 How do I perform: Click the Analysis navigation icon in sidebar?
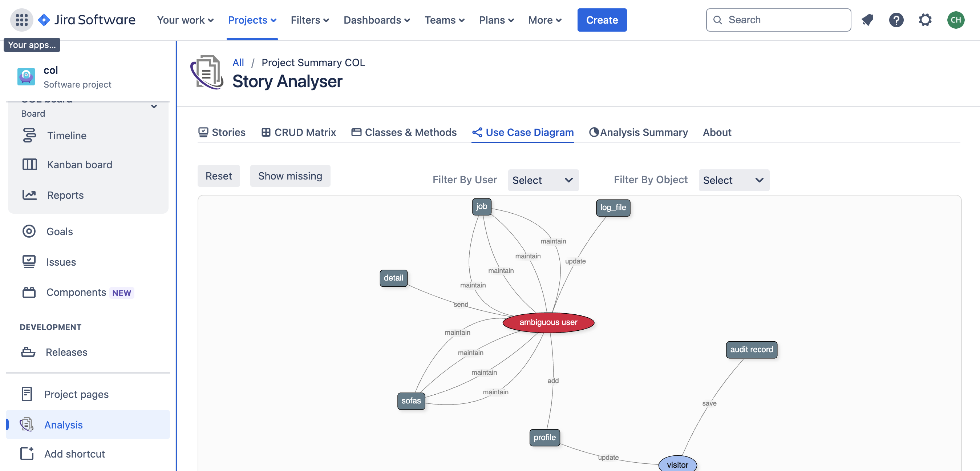(x=27, y=424)
